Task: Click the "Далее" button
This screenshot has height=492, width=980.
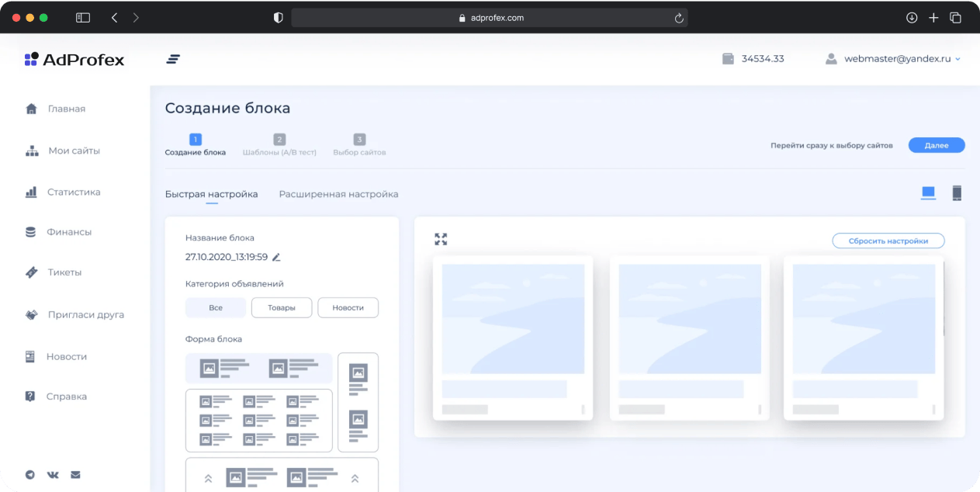Action: pos(937,145)
